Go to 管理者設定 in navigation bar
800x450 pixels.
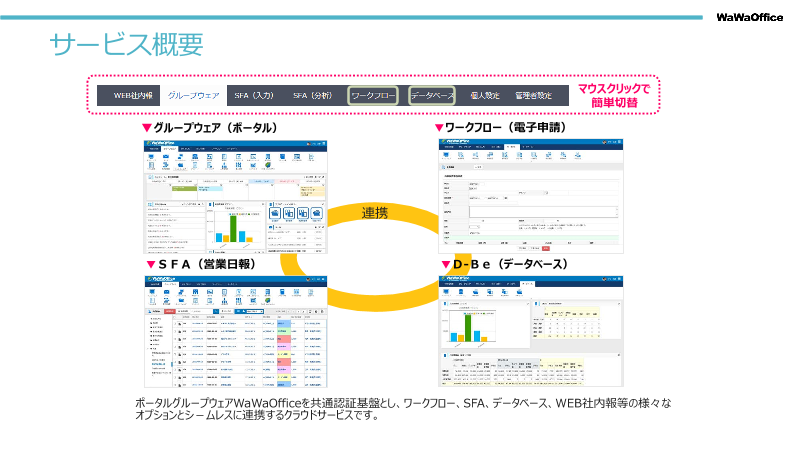click(533, 95)
